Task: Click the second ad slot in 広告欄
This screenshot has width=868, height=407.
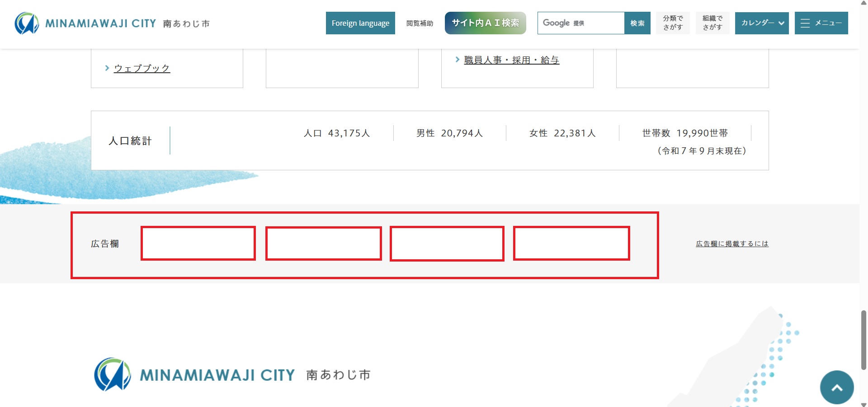Action: pos(323,243)
